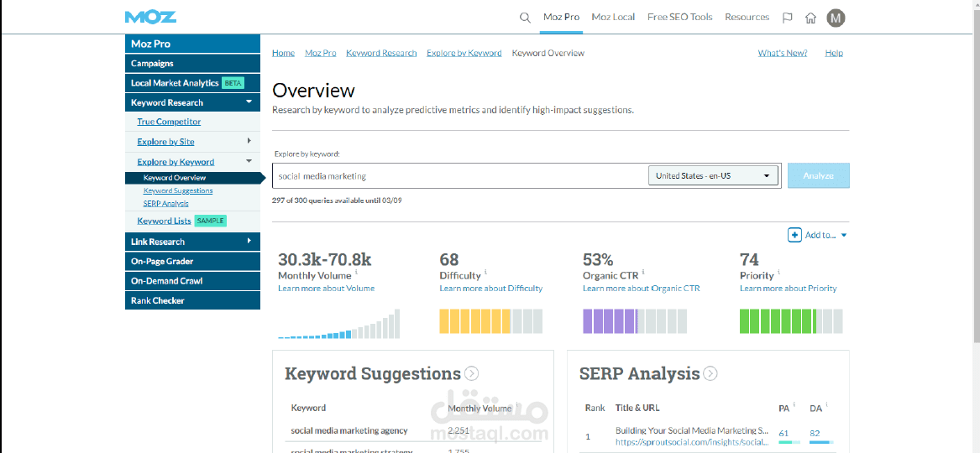
Task: Click the green Priority score bar
Action: click(791, 320)
